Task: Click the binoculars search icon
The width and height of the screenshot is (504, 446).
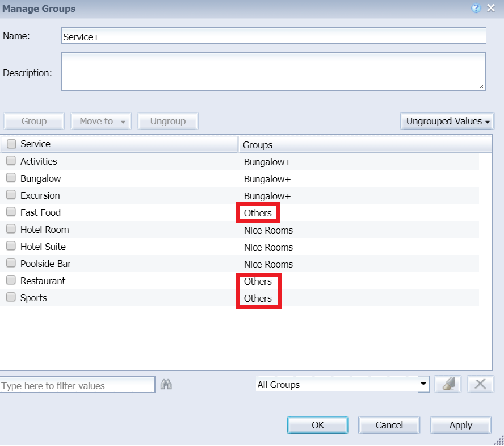Action: [166, 385]
